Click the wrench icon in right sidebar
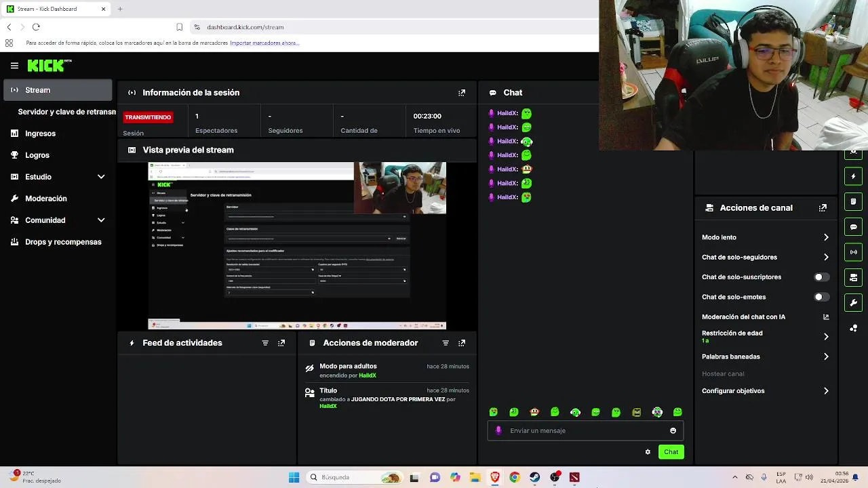 click(x=854, y=302)
